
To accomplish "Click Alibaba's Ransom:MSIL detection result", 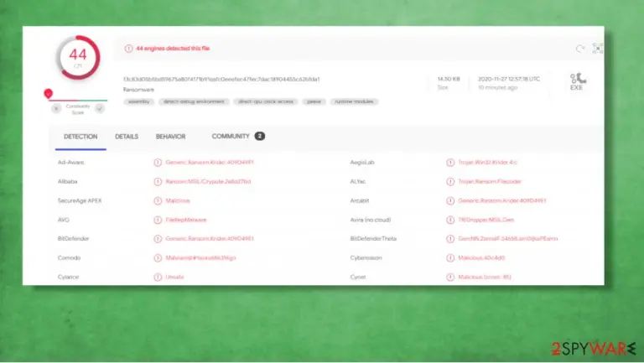I will (x=208, y=181).
